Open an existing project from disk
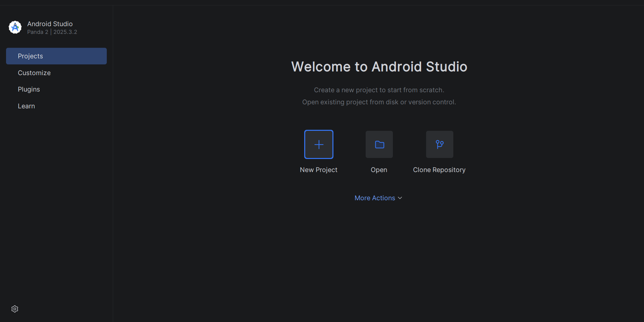Viewport: 644px width, 322px height. click(x=379, y=144)
